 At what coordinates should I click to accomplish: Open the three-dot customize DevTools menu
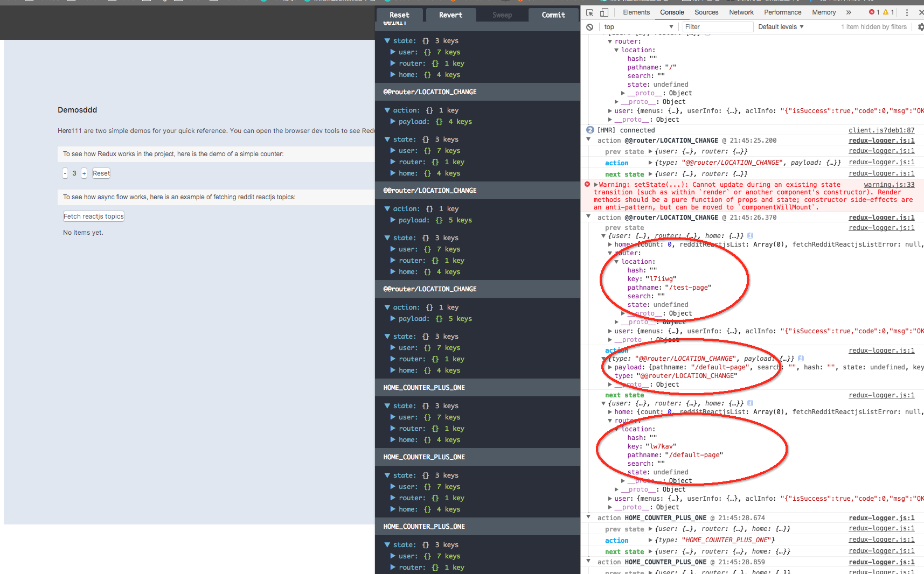(x=907, y=12)
